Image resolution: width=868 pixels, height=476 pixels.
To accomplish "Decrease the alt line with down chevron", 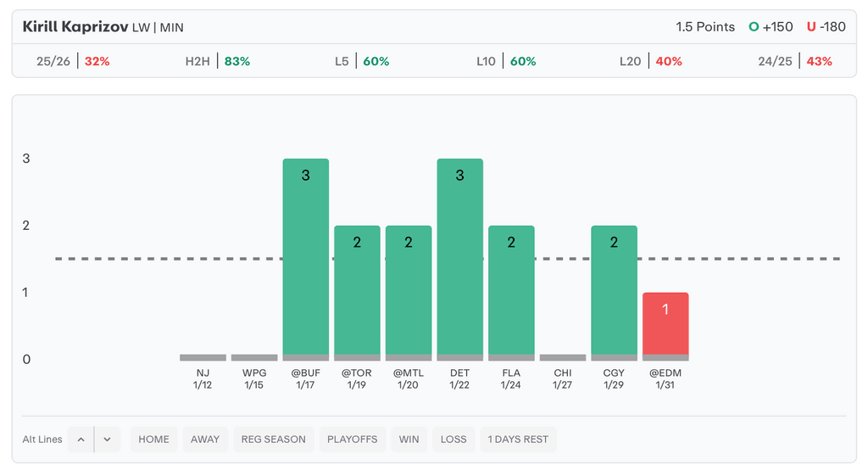I will coord(108,440).
